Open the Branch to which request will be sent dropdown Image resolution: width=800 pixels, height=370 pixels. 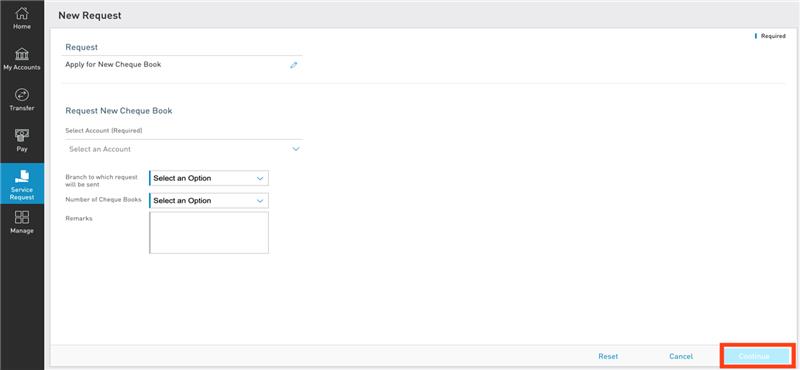(x=209, y=178)
